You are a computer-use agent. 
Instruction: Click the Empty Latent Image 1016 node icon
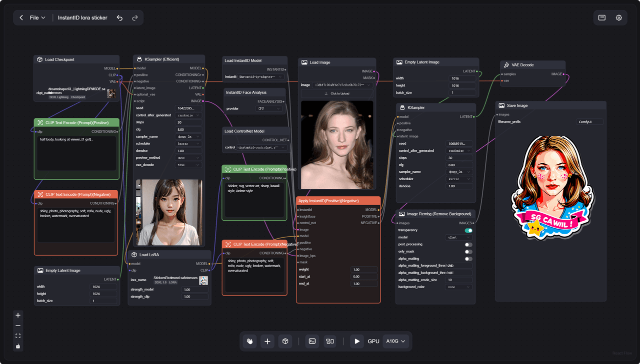click(x=399, y=62)
